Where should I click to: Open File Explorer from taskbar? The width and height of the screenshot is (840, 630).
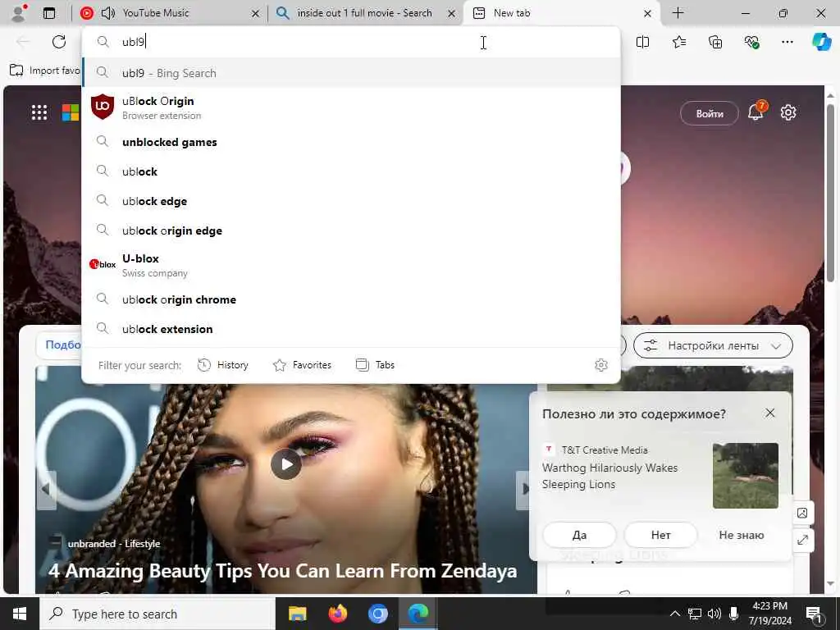297,614
